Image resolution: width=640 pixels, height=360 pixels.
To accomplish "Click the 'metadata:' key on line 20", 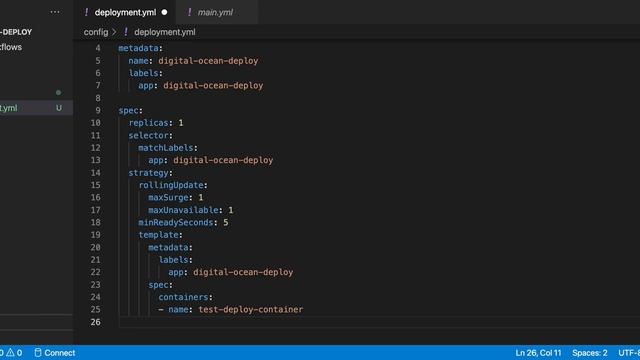I will [171, 247].
